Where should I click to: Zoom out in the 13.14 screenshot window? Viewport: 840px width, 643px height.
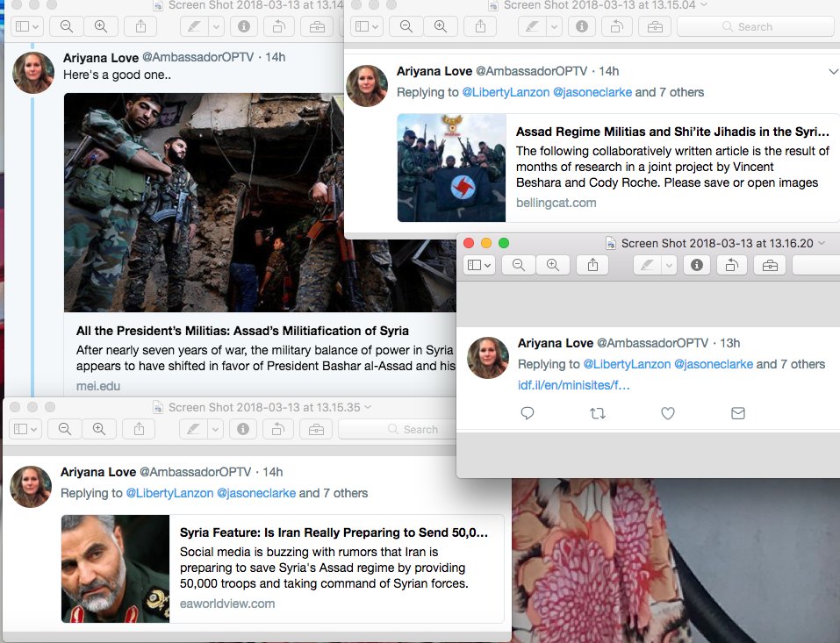[67, 27]
